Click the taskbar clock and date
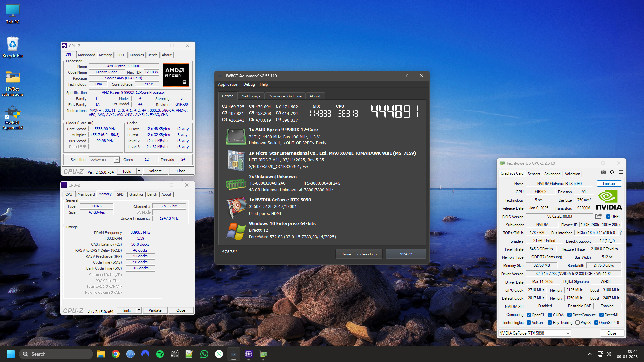 tap(627, 354)
